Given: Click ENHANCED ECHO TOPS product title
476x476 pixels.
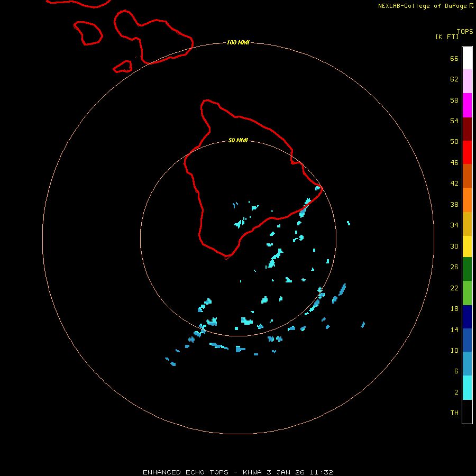Looking at the screenshot, I should 186,472.
